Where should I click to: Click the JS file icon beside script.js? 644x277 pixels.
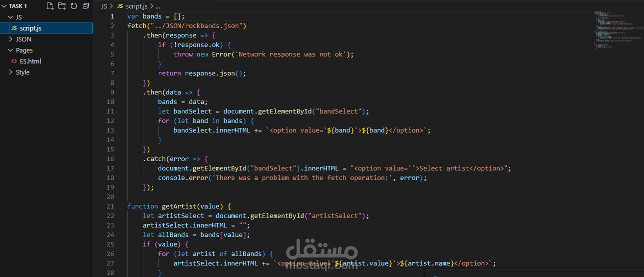tap(14, 28)
